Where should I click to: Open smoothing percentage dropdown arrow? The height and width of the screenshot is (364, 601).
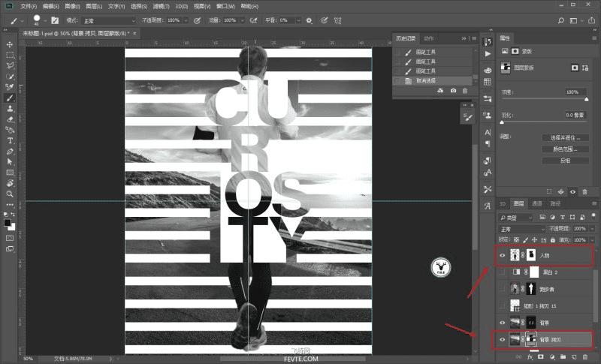(x=298, y=21)
